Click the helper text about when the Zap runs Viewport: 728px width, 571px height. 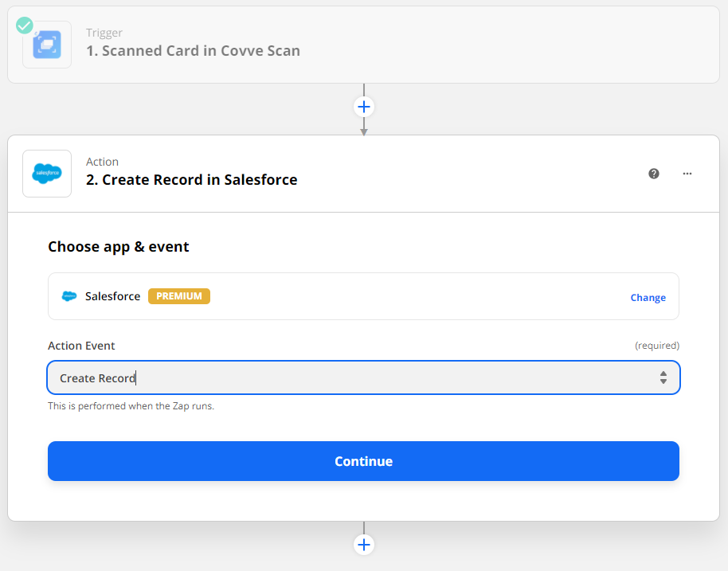click(x=131, y=406)
